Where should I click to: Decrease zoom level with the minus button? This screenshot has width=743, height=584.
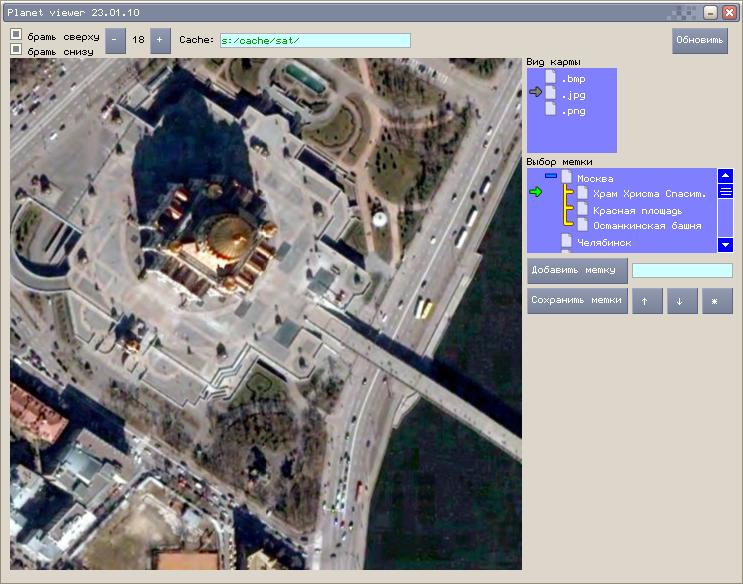click(x=115, y=40)
